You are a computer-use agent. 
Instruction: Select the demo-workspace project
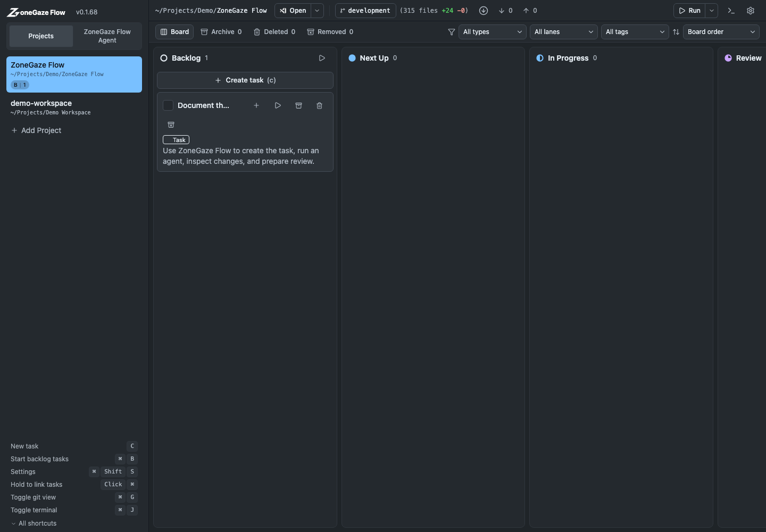tap(74, 107)
